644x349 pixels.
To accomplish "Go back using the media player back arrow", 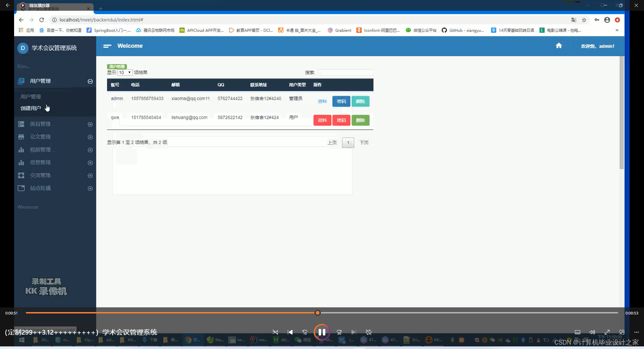I will [x=8, y=5].
